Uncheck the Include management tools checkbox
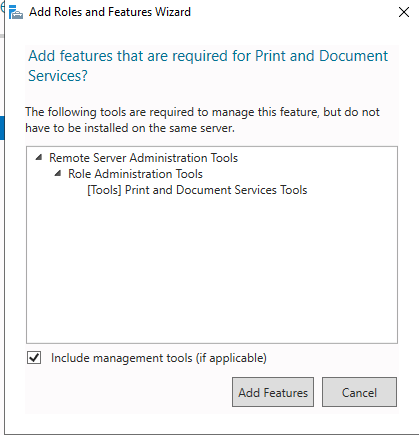The height and width of the screenshot is (435, 419). (x=34, y=358)
